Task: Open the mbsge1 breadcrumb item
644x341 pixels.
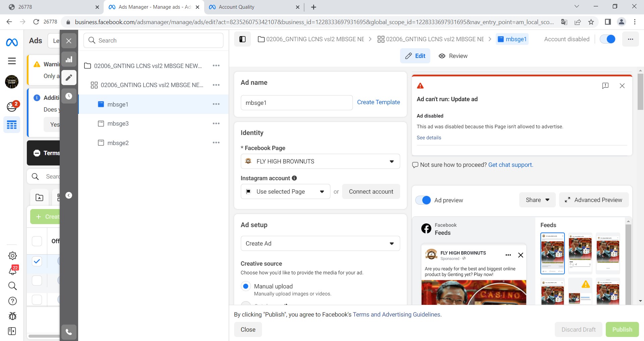Action: (512, 39)
